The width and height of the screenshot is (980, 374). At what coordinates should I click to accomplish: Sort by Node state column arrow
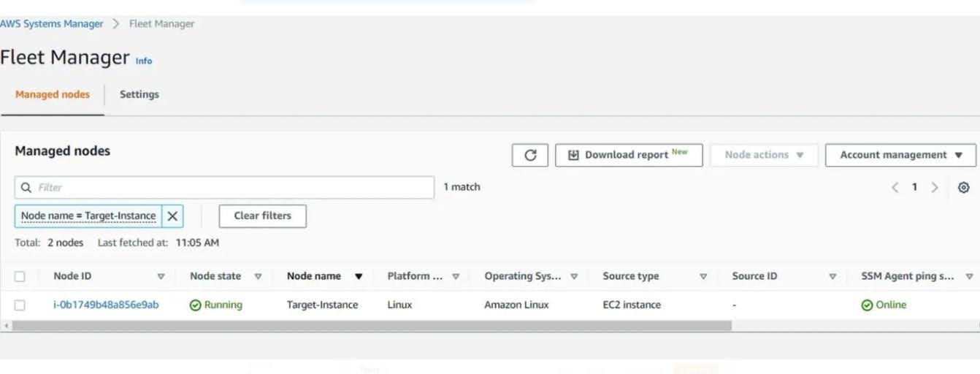pos(258,277)
